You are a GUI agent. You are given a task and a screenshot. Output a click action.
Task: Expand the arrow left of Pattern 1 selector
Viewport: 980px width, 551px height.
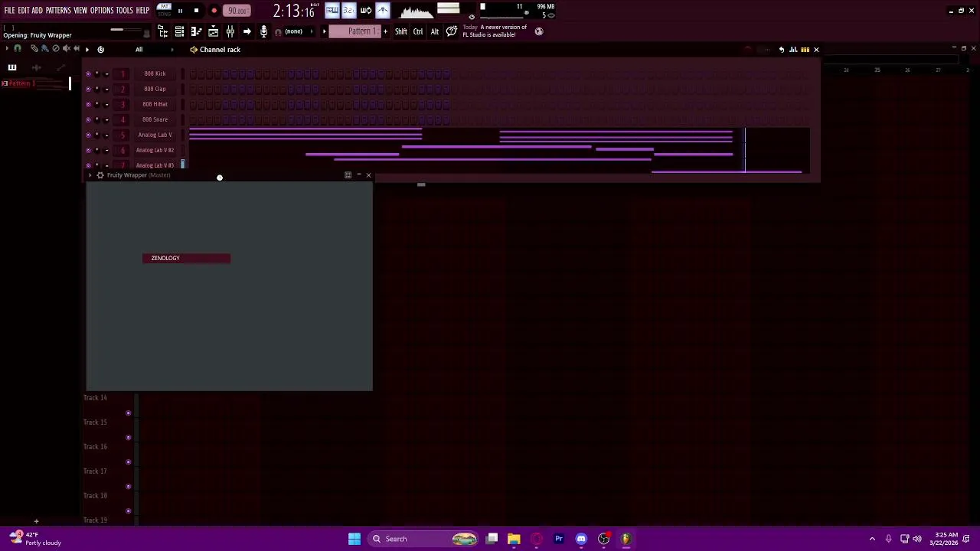click(325, 31)
